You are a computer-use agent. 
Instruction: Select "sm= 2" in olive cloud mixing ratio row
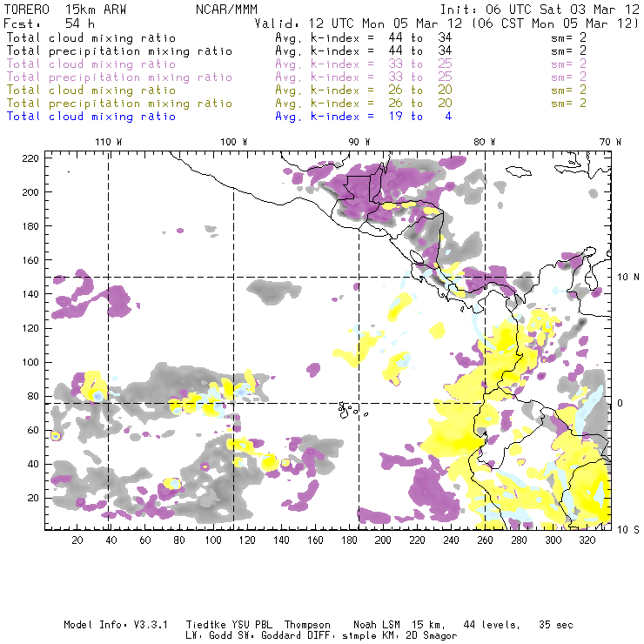[x=568, y=91]
